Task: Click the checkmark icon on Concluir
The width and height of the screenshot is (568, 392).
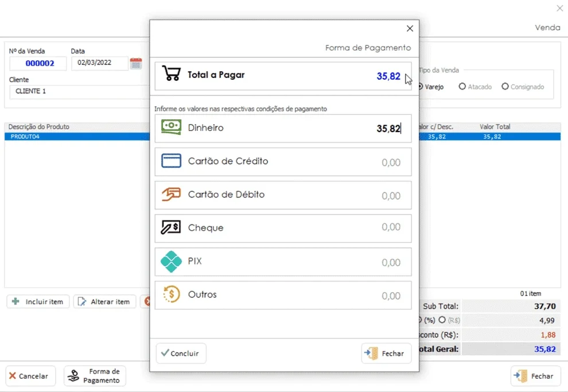Action: [x=165, y=352]
